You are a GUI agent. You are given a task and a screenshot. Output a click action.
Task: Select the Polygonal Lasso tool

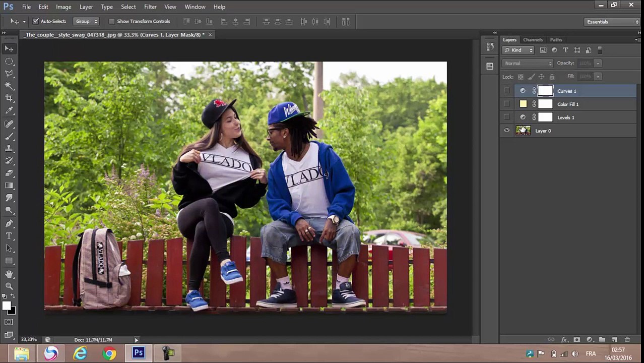tap(9, 74)
